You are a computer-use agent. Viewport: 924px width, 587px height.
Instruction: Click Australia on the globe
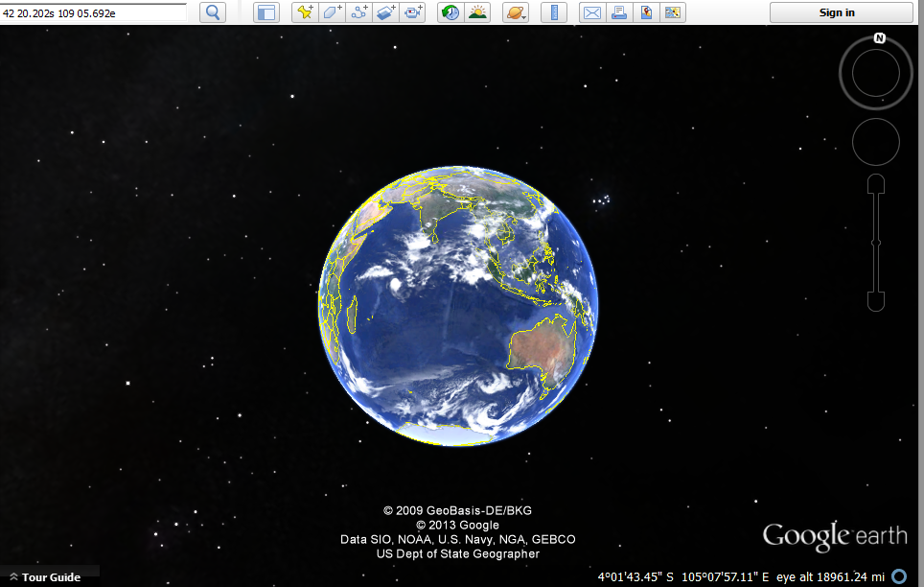click(542, 347)
